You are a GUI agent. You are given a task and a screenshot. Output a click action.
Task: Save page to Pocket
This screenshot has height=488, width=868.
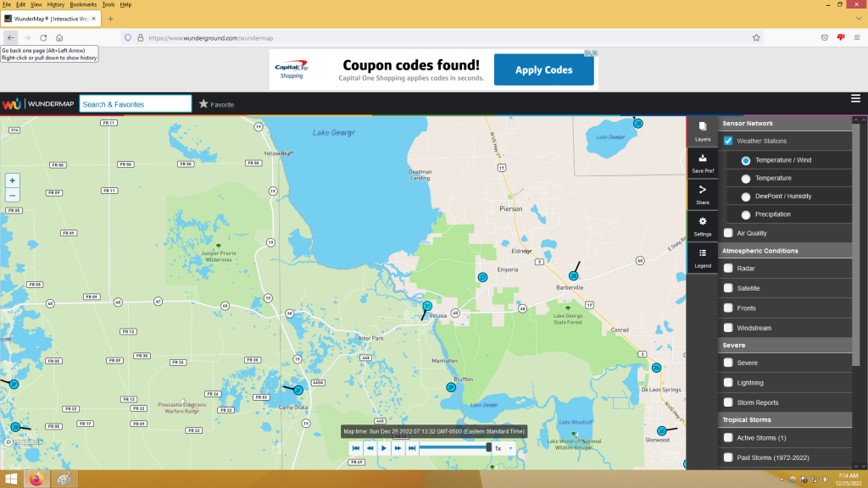[x=824, y=37]
